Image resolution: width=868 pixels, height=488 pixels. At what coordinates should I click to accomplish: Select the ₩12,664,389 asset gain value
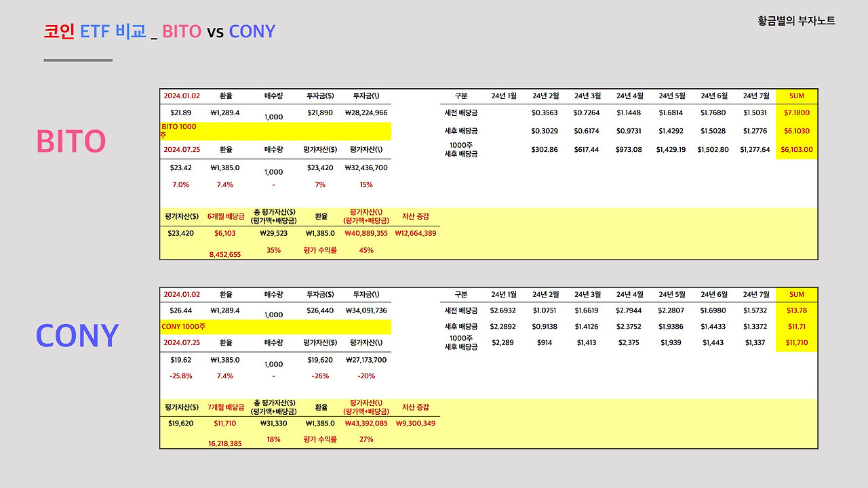pyautogui.click(x=417, y=232)
